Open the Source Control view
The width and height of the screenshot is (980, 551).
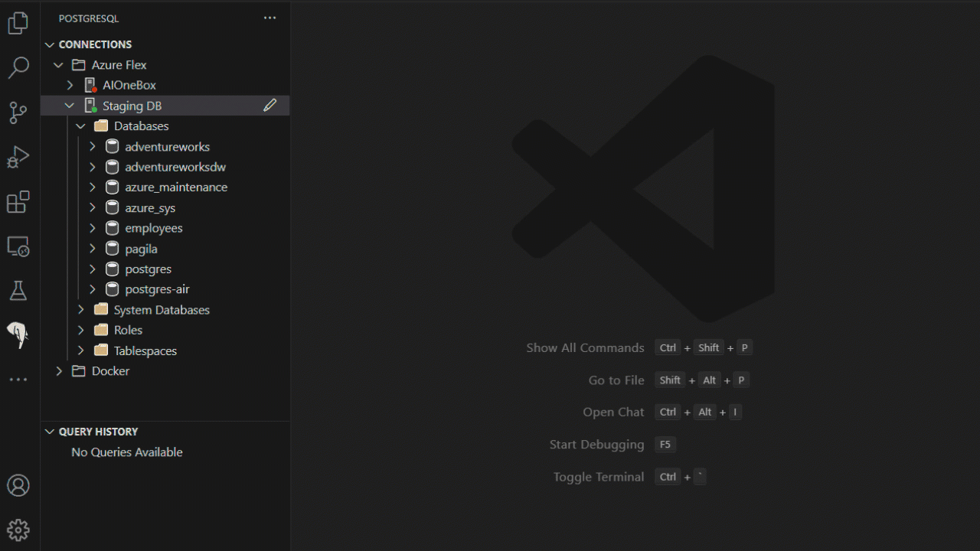click(18, 112)
